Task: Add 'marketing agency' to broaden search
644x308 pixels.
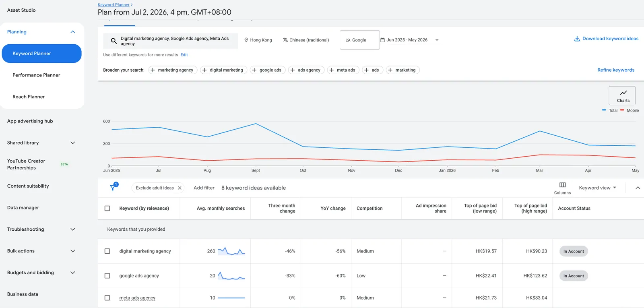Action: (173, 70)
